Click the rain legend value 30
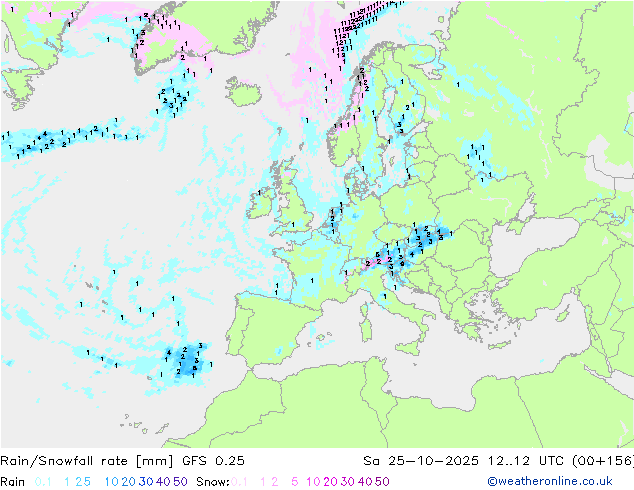 pos(146,482)
